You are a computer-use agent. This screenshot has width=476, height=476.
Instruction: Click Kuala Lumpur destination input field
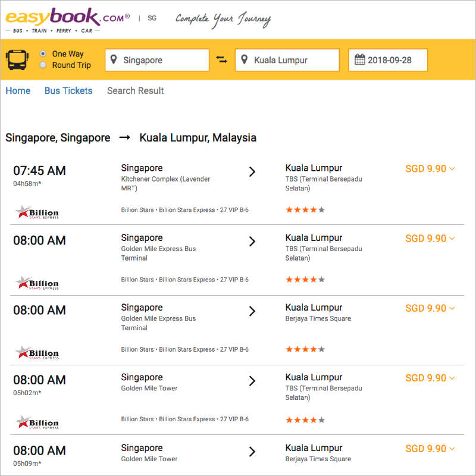[287, 60]
